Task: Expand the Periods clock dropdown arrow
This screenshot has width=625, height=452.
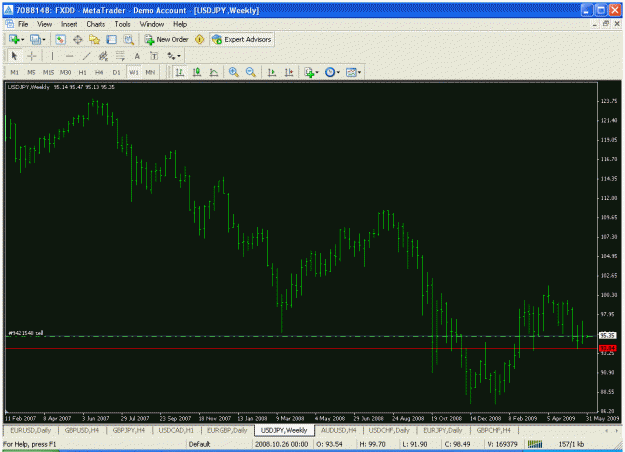Action: click(338, 73)
